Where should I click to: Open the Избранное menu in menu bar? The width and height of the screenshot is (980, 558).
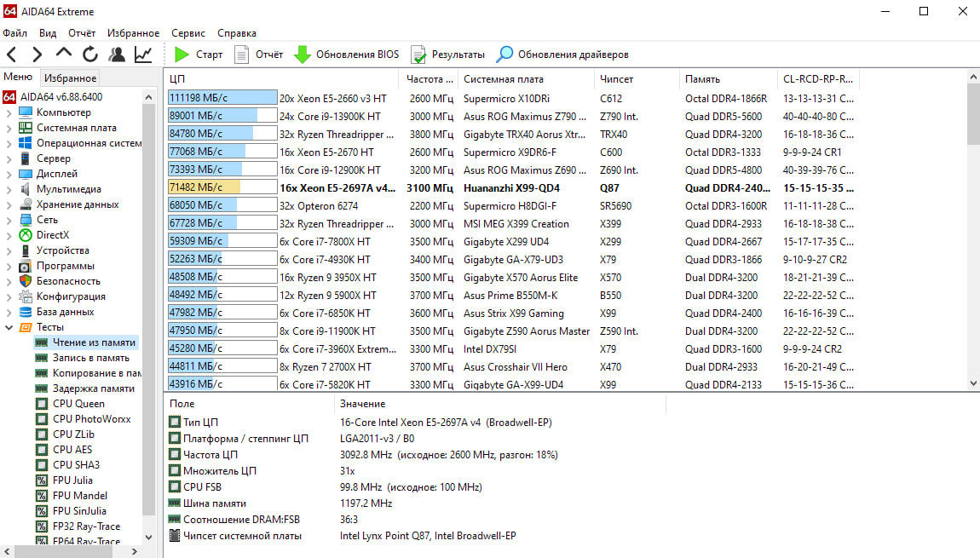pos(133,33)
